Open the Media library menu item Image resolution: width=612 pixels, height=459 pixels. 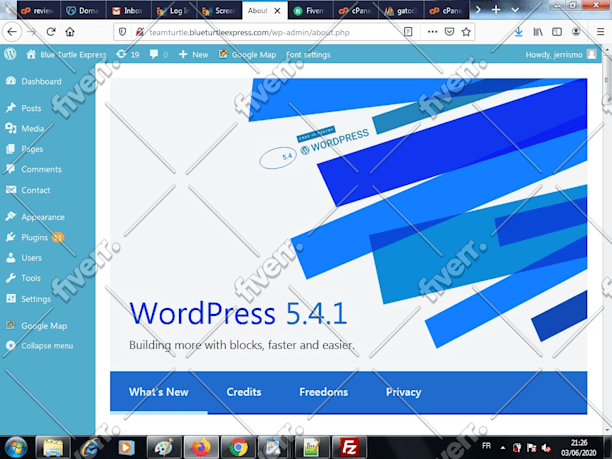(33, 128)
